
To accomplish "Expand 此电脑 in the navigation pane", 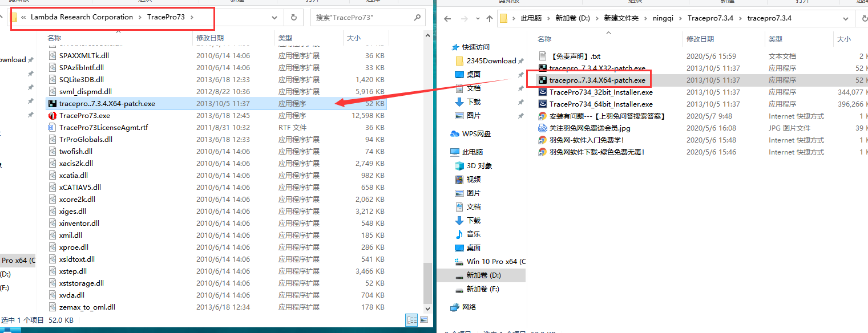I will pos(447,153).
